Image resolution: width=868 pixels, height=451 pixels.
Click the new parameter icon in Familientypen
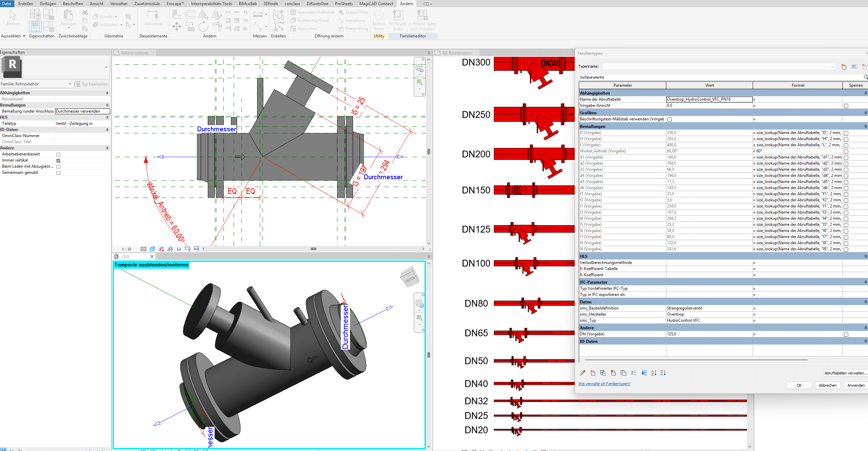pos(593,373)
